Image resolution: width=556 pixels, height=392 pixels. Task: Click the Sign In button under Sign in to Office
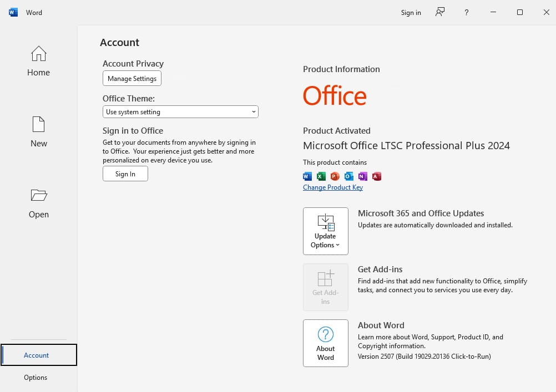[125, 174]
